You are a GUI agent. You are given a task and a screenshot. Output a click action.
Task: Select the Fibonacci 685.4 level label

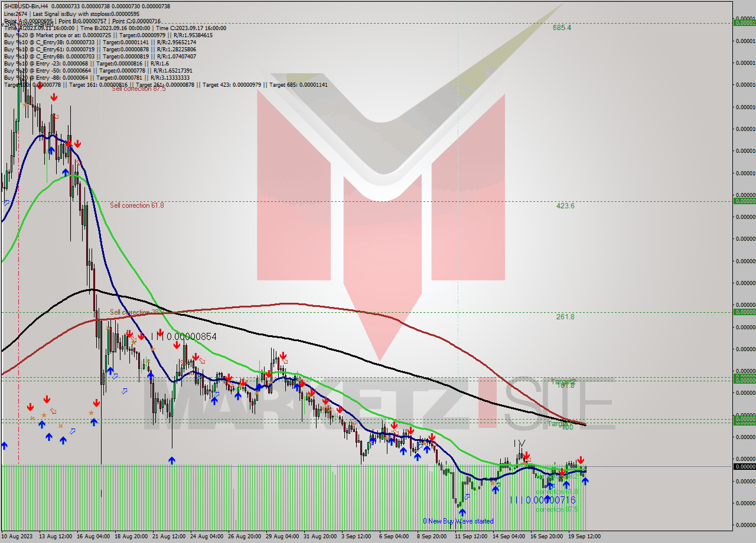coord(562,28)
